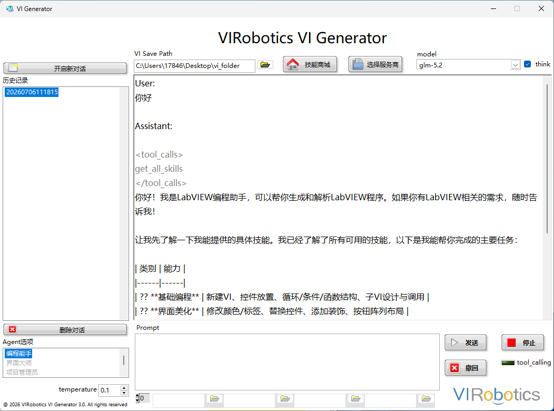Viewport: 554px width, 411px height.
Task: Stop generation with the 停止 button
Action: [x=523, y=343]
